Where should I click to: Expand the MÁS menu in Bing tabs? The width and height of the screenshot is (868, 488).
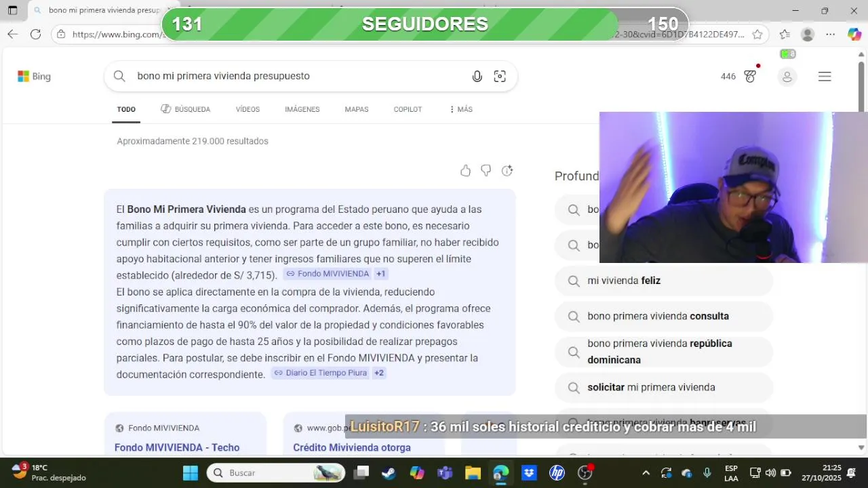[461, 109]
